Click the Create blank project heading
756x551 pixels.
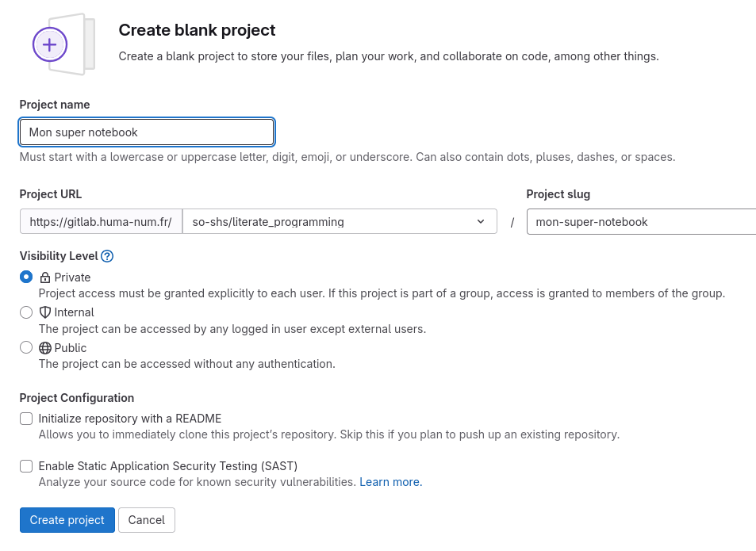point(197,30)
